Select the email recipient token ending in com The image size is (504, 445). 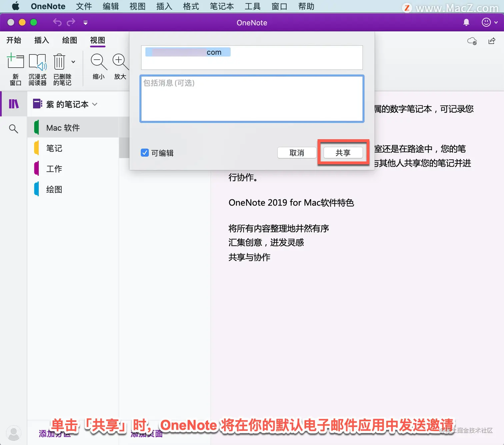(x=188, y=52)
